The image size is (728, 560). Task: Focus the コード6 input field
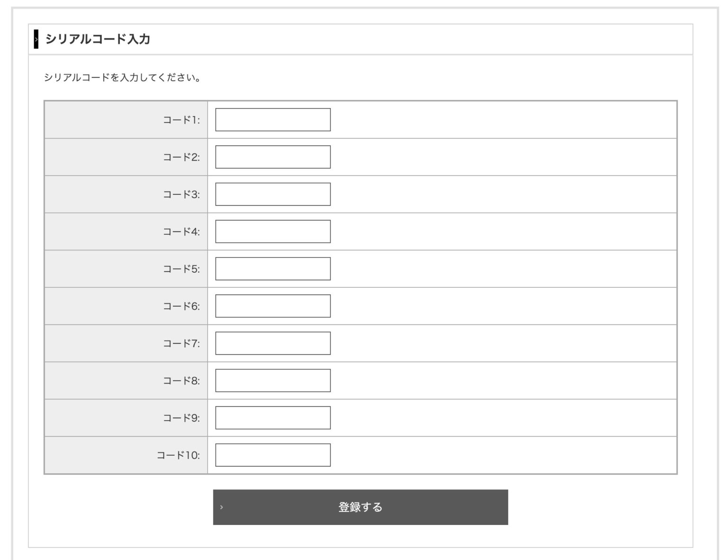273,306
